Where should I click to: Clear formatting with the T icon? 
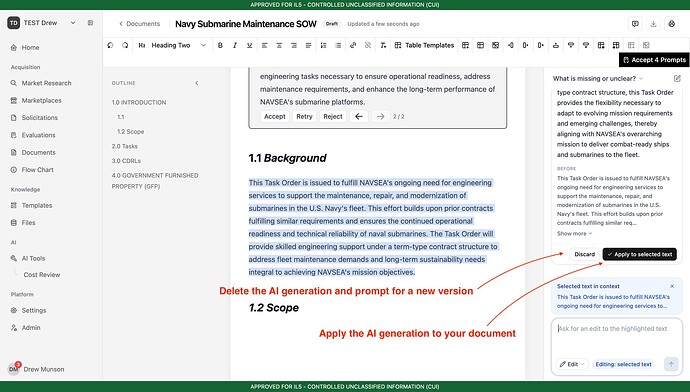(x=383, y=45)
